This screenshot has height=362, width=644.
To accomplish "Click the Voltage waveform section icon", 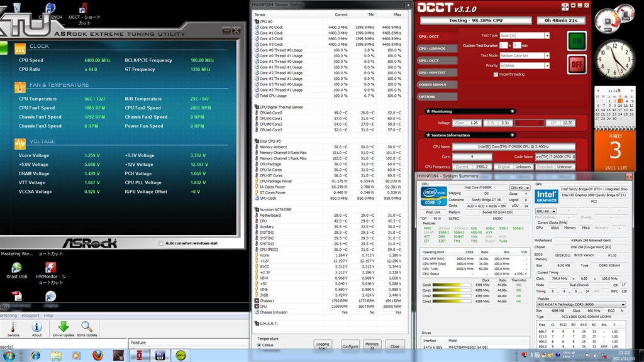I will (x=19, y=144).
